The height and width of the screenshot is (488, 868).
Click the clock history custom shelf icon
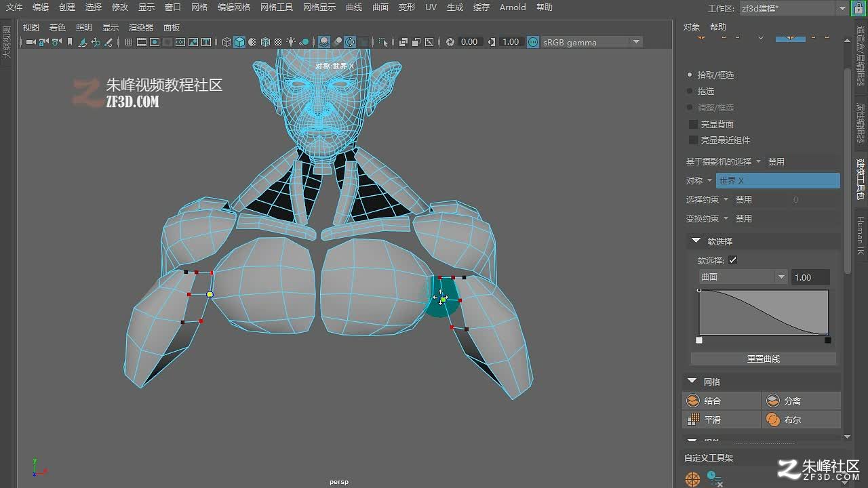(x=715, y=479)
